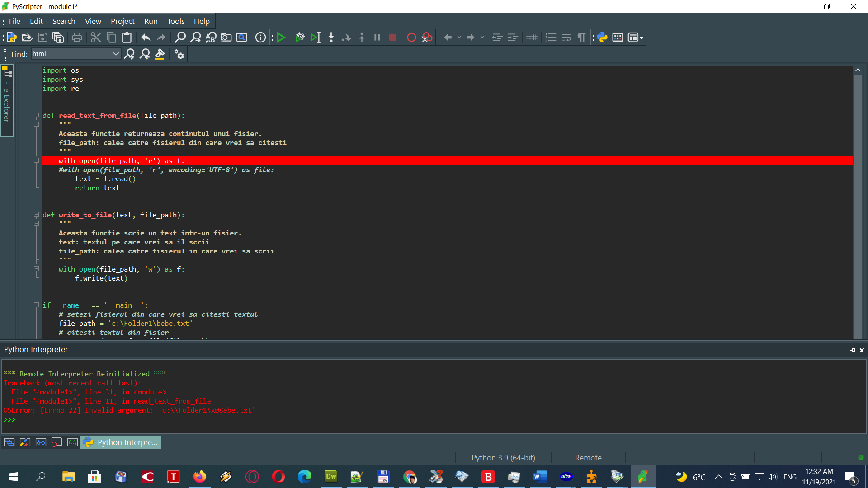Collapse the highlighted 'with open' block in read_text_from_file
Viewport: 868px width, 488px height.
[36, 160]
